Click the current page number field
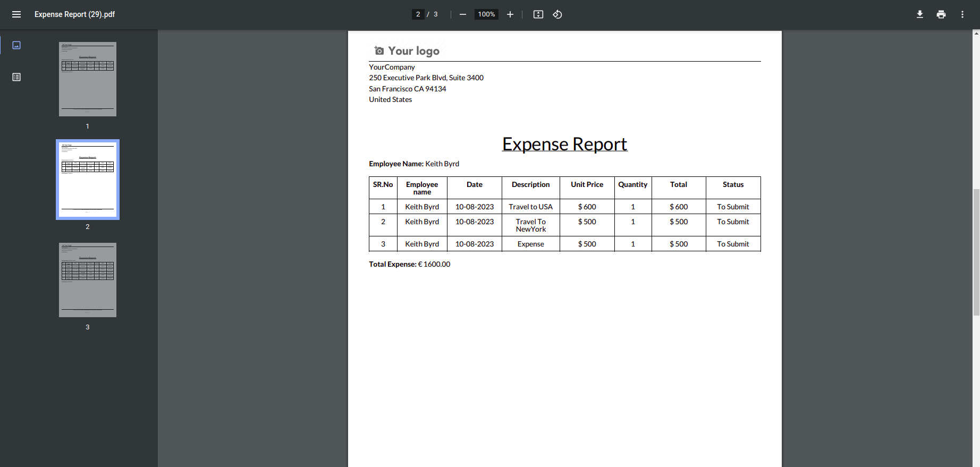The image size is (980, 467). coord(418,14)
